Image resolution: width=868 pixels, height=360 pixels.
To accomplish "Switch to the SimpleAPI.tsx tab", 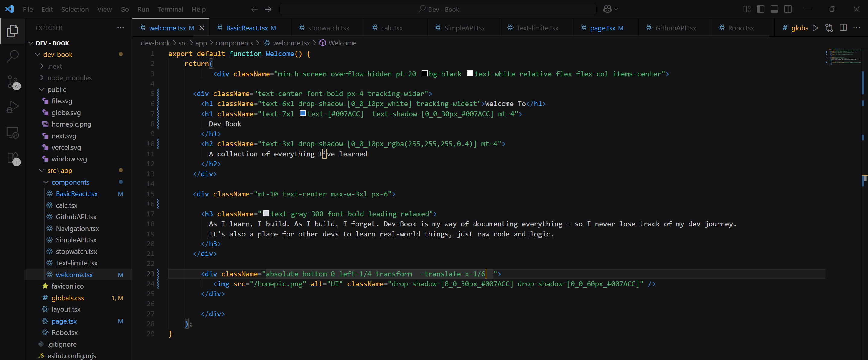I will pos(464,28).
